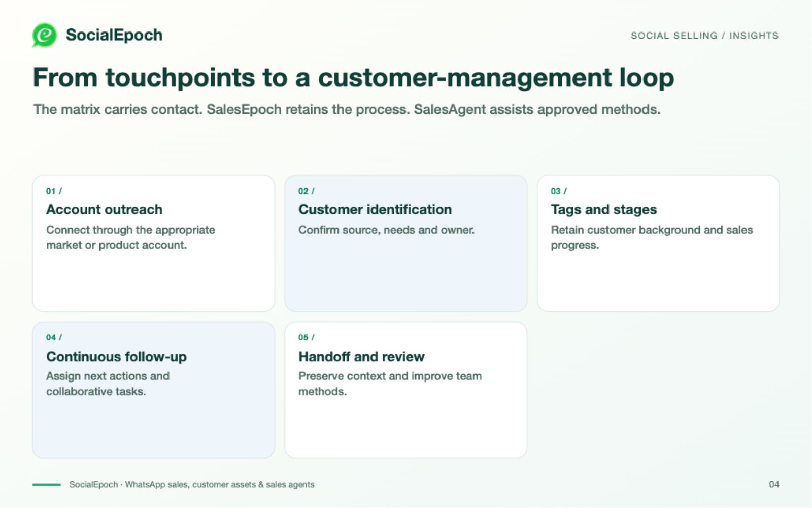Click the 'Account outreach' card heading
Viewport: 812px width, 508px height.
(x=105, y=209)
